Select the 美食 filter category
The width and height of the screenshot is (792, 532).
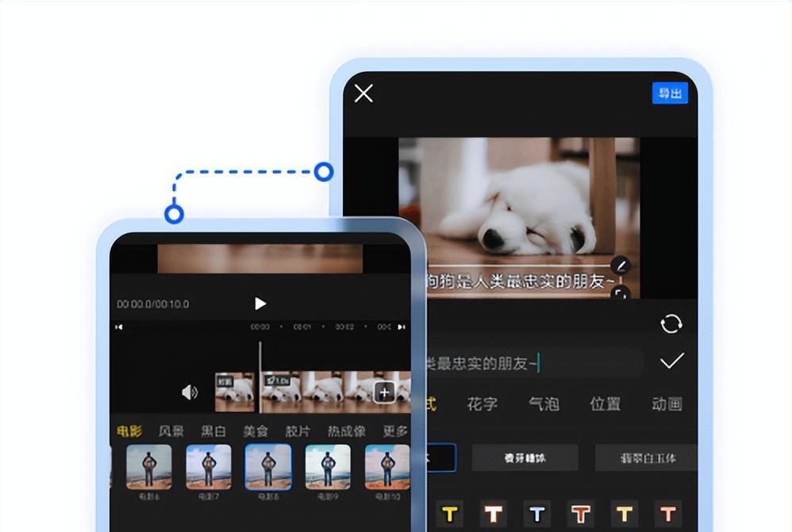coord(255,431)
